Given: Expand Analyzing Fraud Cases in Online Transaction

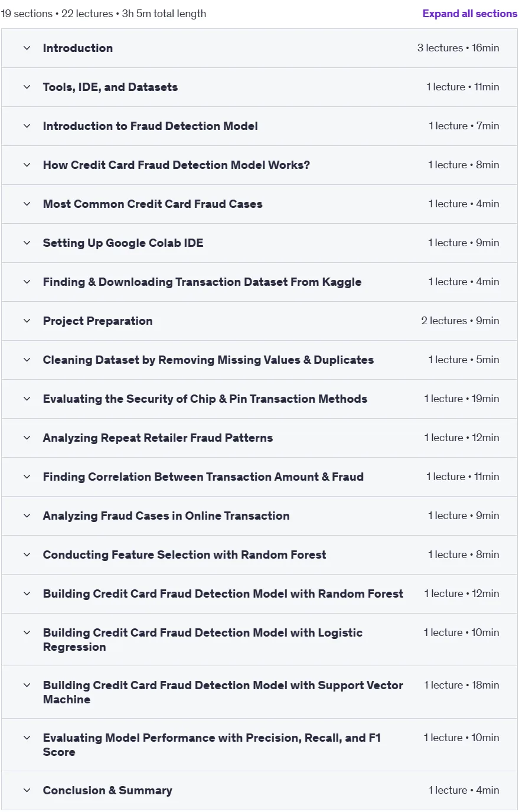Looking at the screenshot, I should tap(259, 516).
